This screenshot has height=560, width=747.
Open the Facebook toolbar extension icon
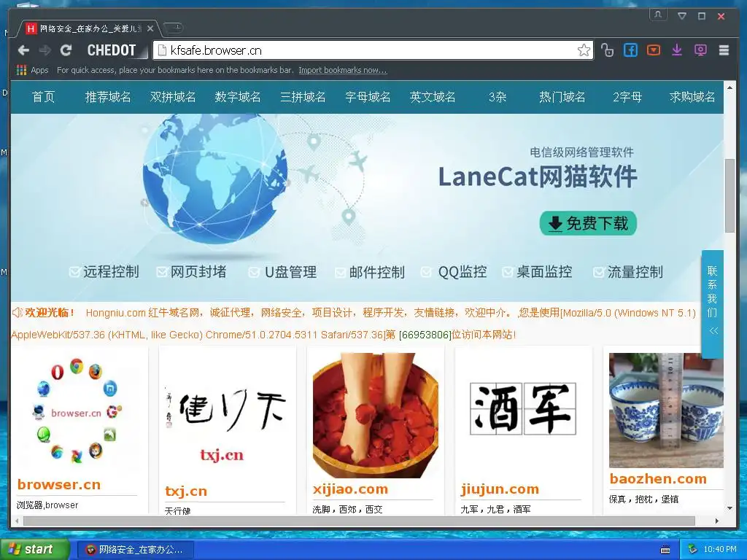coord(630,50)
